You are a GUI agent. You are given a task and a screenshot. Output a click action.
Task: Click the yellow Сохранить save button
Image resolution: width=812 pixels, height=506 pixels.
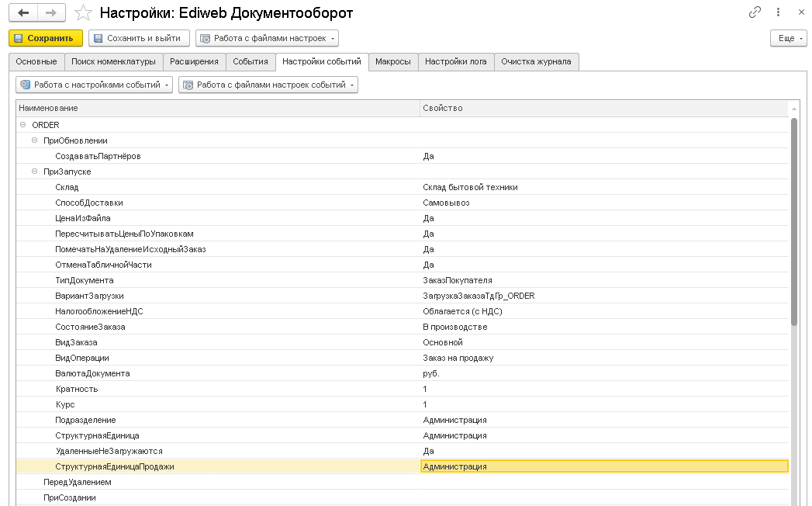click(x=45, y=38)
